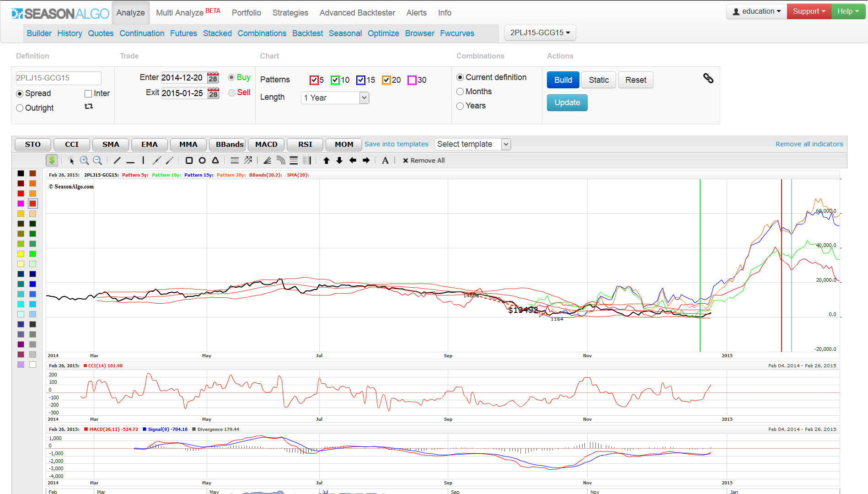868x494 pixels.
Task: Open the education user menu
Action: [756, 11]
